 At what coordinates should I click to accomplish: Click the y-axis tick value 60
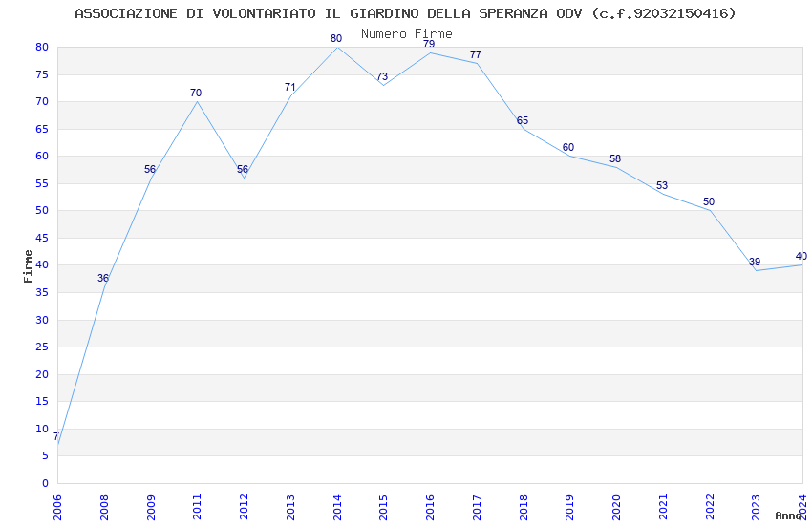pyautogui.click(x=42, y=156)
